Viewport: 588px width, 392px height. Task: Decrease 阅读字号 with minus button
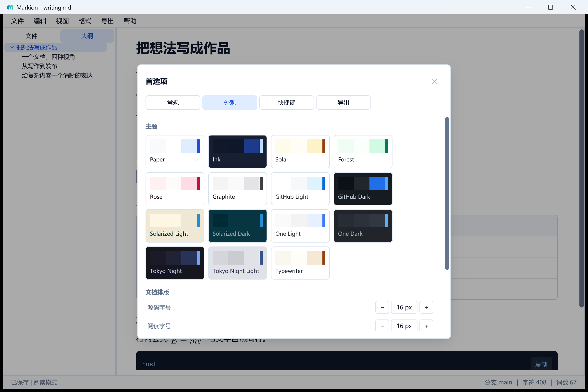pos(382,326)
